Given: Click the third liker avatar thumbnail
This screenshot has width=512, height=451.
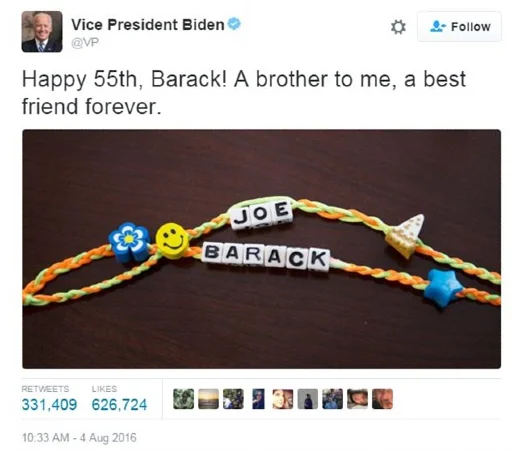Looking at the screenshot, I should [x=233, y=399].
